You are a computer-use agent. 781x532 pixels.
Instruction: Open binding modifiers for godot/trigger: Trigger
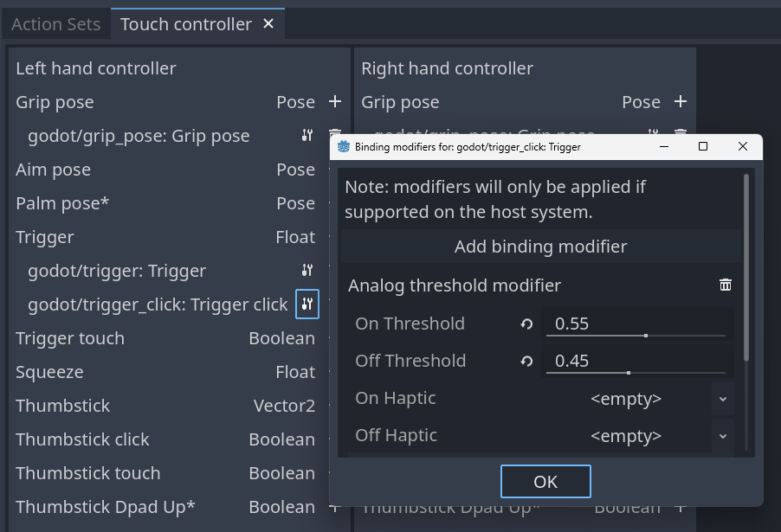point(307,270)
